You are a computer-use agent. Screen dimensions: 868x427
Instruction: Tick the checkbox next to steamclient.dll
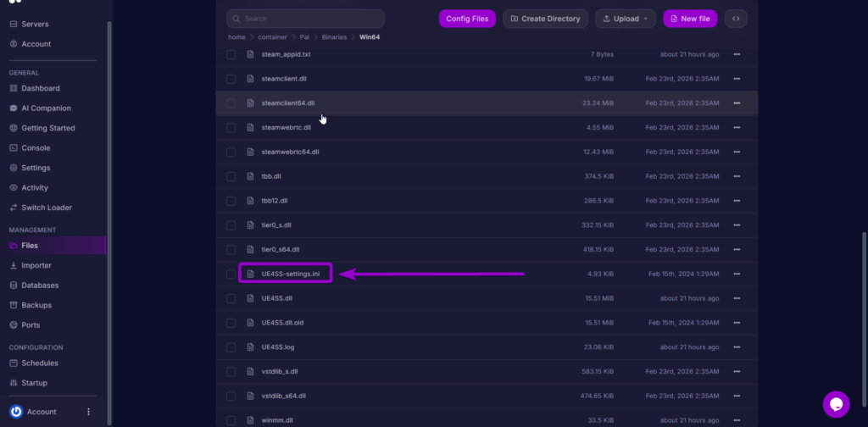point(231,79)
